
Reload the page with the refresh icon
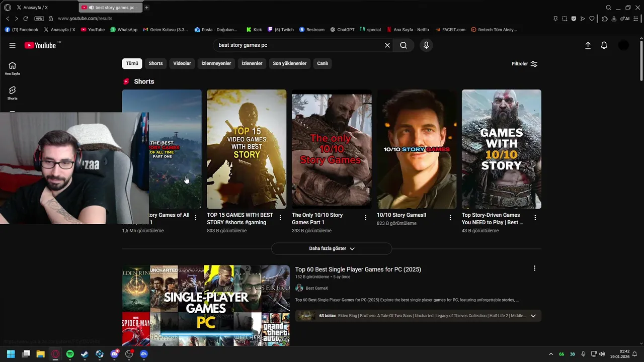click(26, 19)
